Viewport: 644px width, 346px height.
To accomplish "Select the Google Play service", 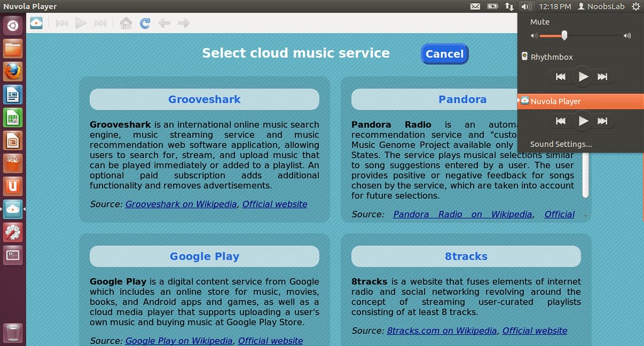I will pyautogui.click(x=204, y=256).
